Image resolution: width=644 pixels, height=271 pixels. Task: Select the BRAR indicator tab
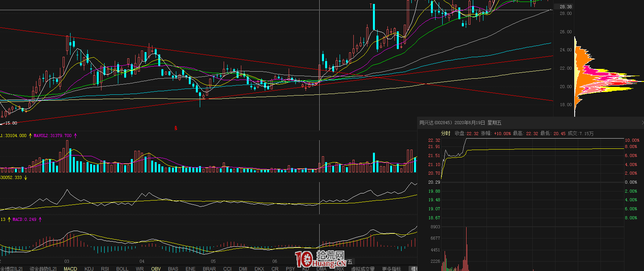click(x=209, y=269)
